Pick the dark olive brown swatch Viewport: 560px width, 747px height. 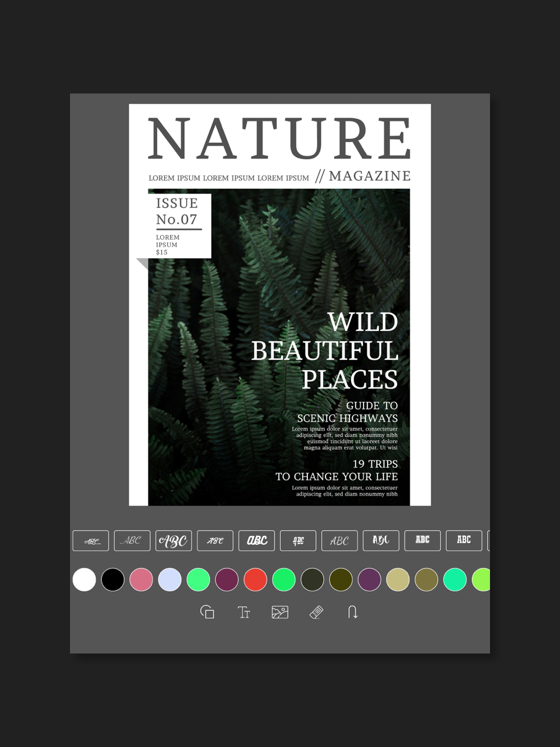tap(341, 580)
